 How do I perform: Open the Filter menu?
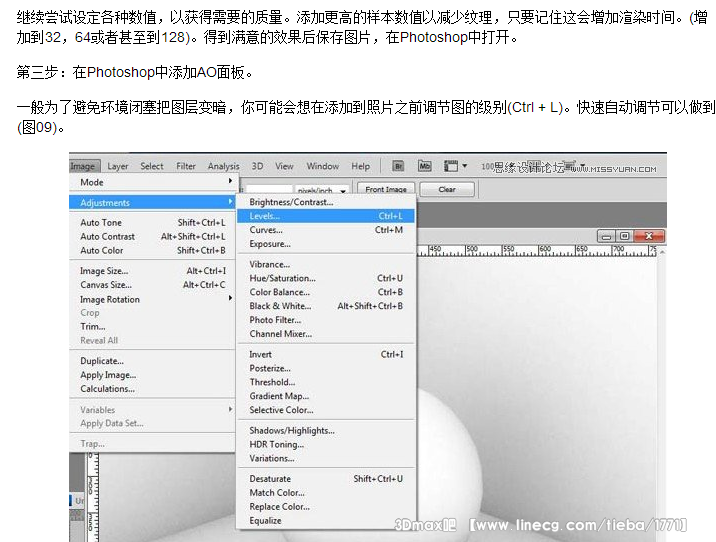pos(186,166)
